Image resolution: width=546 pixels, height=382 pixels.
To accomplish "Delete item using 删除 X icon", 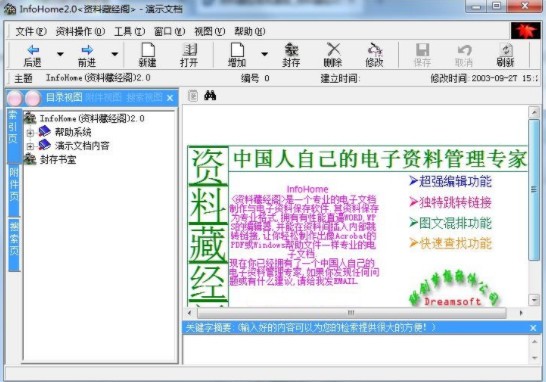I will point(333,55).
